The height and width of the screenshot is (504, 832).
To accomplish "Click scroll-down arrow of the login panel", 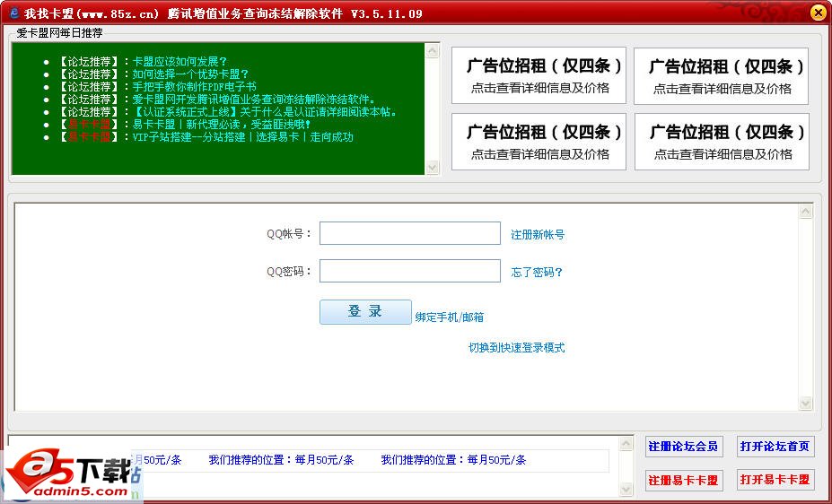I will click(x=805, y=404).
